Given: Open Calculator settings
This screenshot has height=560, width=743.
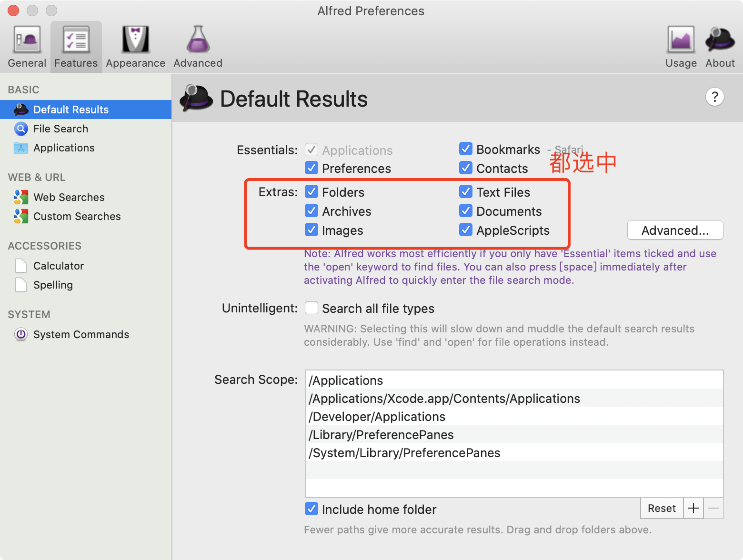Looking at the screenshot, I should click(86, 266).
